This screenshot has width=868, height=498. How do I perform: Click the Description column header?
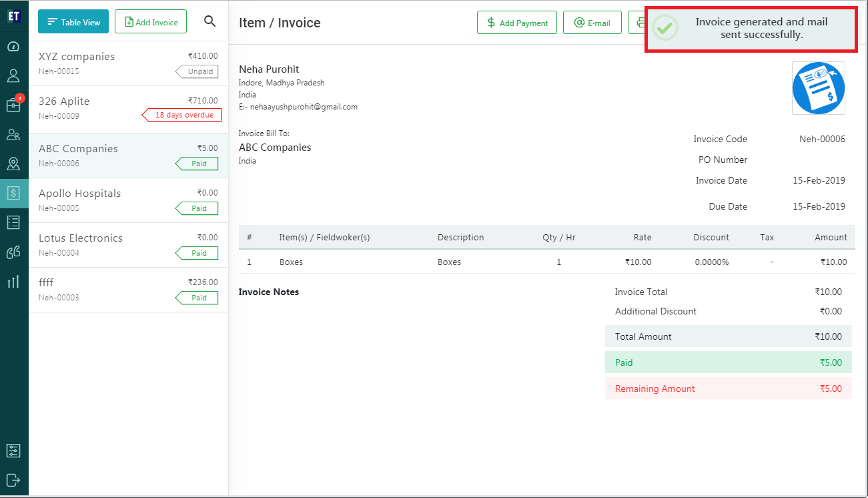[460, 238]
